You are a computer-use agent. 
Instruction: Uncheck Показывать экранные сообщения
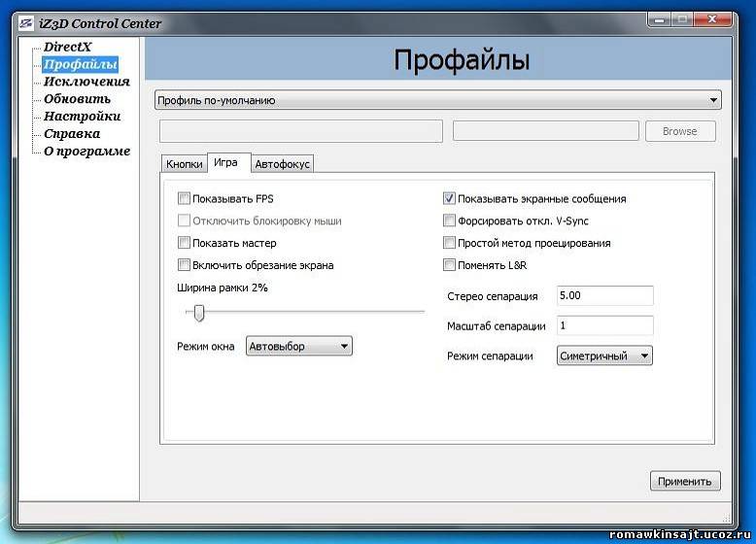click(449, 198)
